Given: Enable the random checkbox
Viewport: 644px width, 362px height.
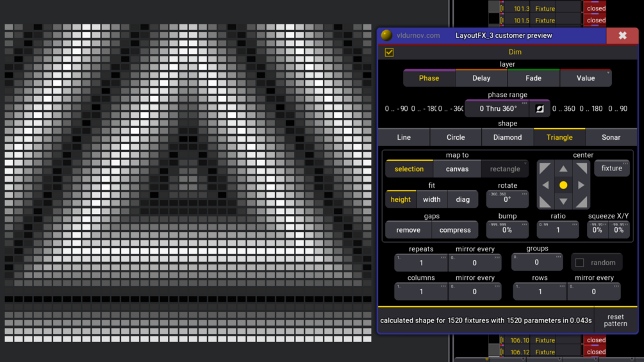Looking at the screenshot, I should pos(579,263).
